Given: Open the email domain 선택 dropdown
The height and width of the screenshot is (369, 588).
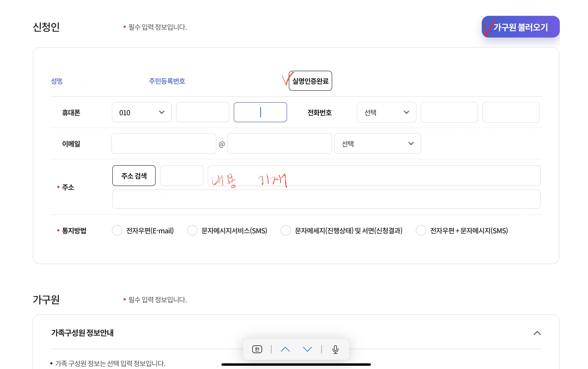Looking at the screenshot, I should [x=377, y=143].
